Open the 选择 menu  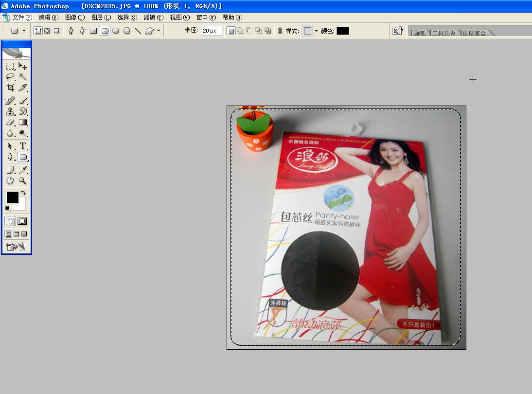pyautogui.click(x=127, y=18)
